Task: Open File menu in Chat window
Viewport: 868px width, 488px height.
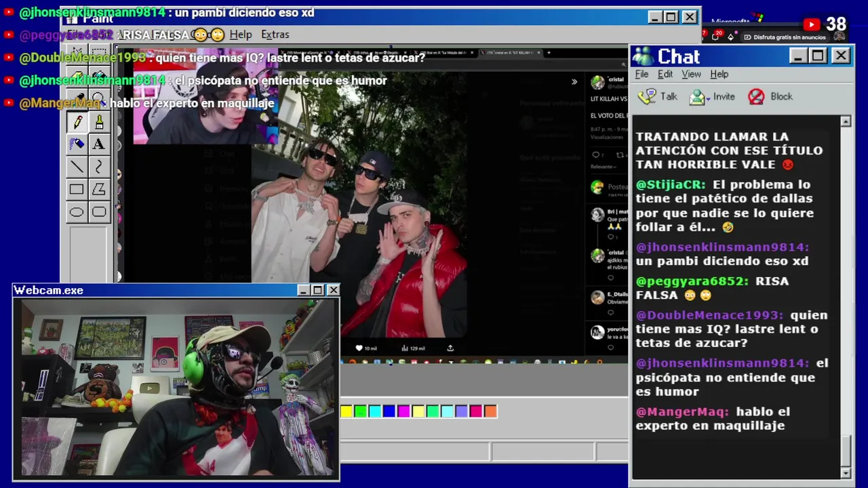Action: (x=642, y=74)
